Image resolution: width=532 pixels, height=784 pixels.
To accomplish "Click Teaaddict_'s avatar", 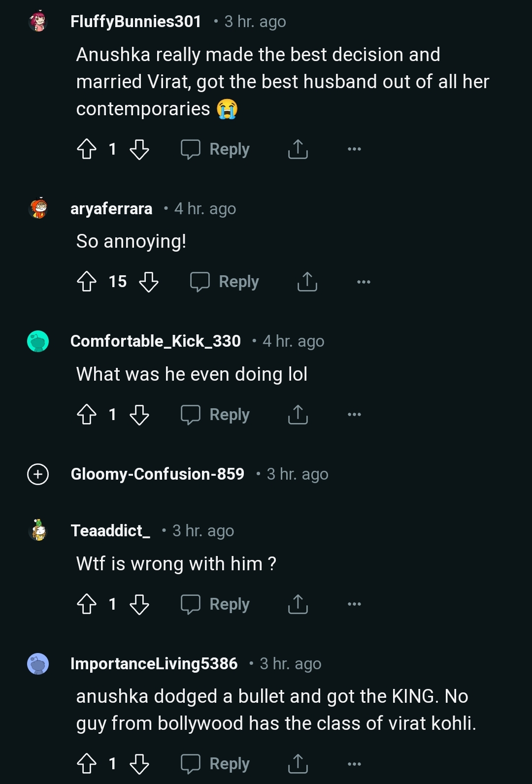I will pyautogui.click(x=37, y=530).
